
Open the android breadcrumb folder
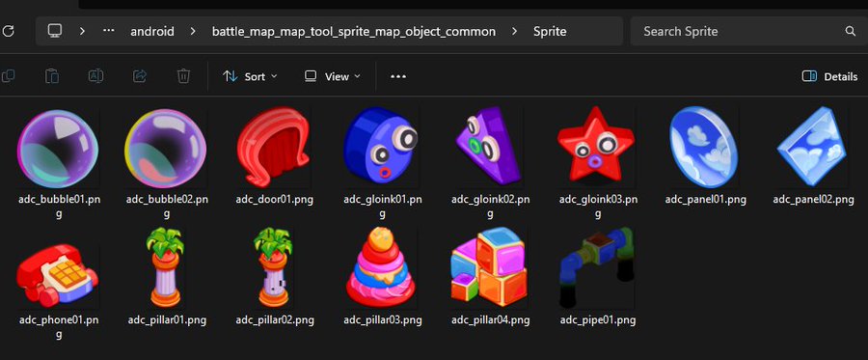click(x=152, y=32)
